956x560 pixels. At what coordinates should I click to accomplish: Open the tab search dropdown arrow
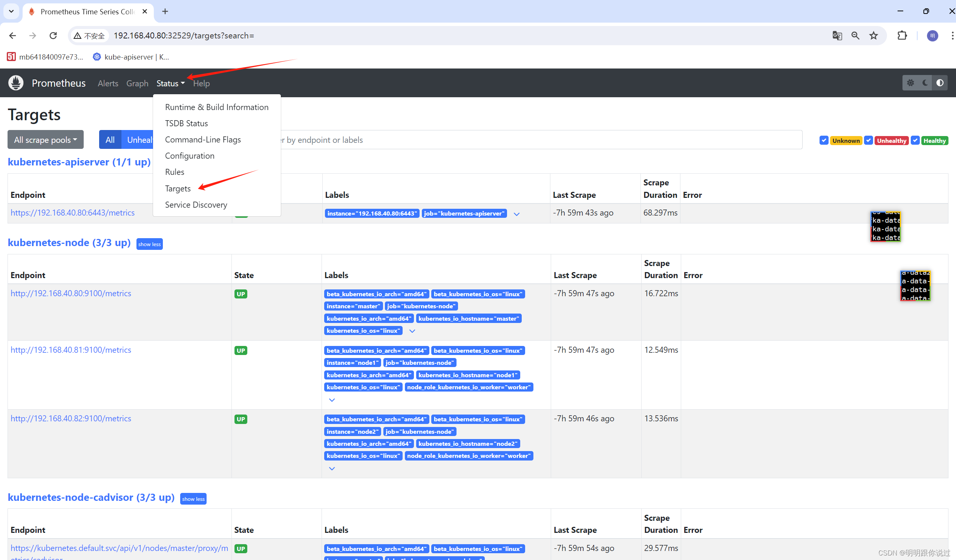(x=11, y=11)
